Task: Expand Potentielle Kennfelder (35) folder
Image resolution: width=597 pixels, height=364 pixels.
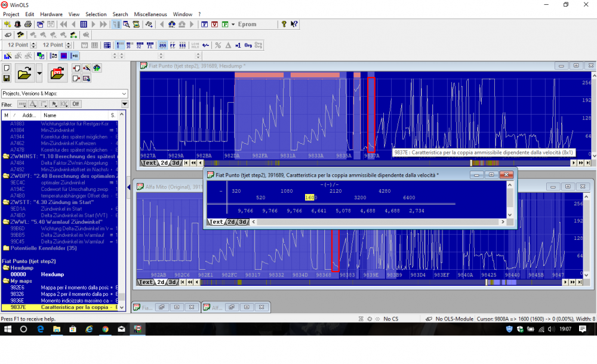Action: click(x=6, y=248)
